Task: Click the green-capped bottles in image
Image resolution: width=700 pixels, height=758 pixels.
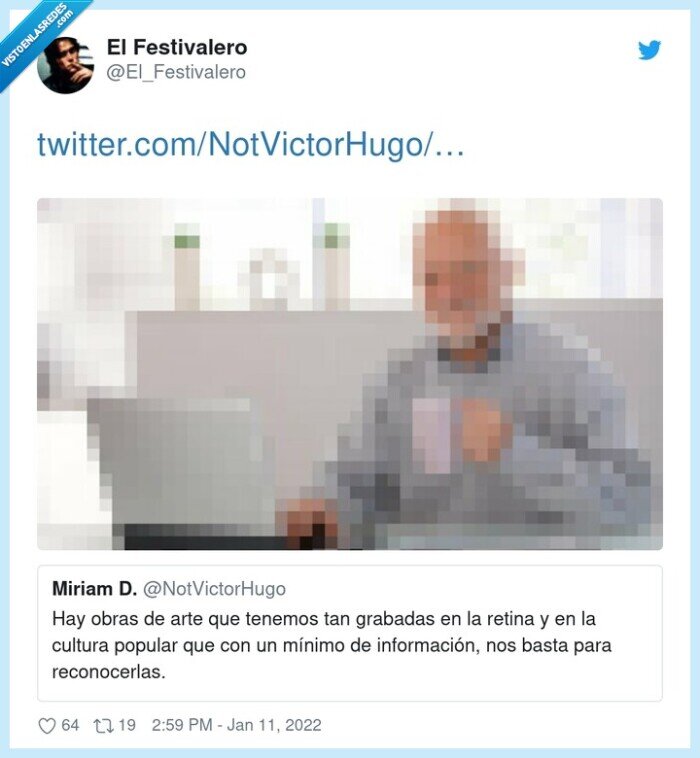Action: (261, 266)
